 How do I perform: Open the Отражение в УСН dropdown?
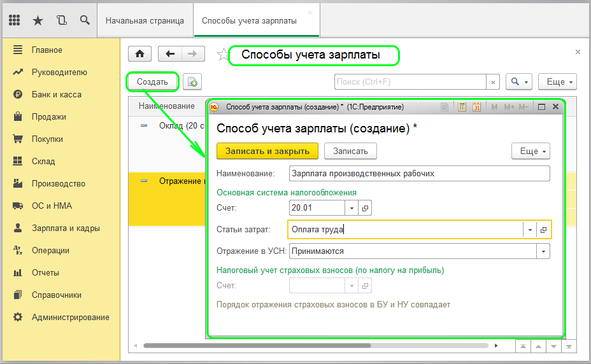tap(543, 251)
